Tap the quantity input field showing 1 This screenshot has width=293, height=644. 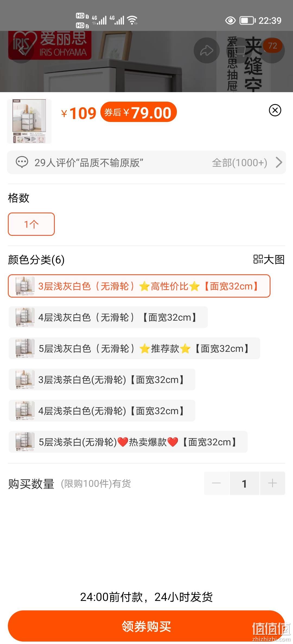(244, 483)
